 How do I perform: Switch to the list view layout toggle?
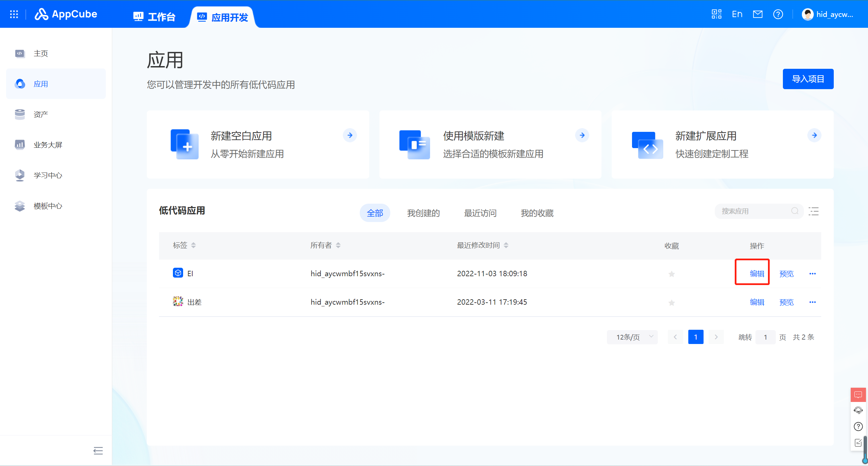pos(814,211)
